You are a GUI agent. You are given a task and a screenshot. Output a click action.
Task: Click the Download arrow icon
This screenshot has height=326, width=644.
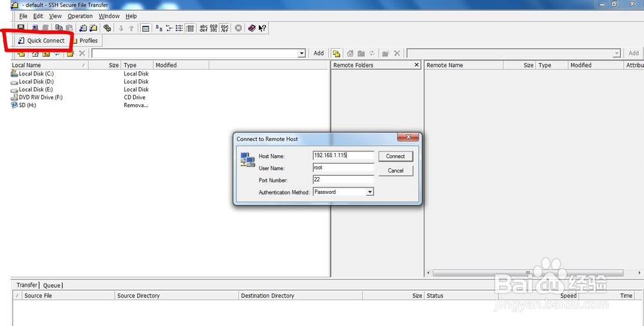(121, 28)
